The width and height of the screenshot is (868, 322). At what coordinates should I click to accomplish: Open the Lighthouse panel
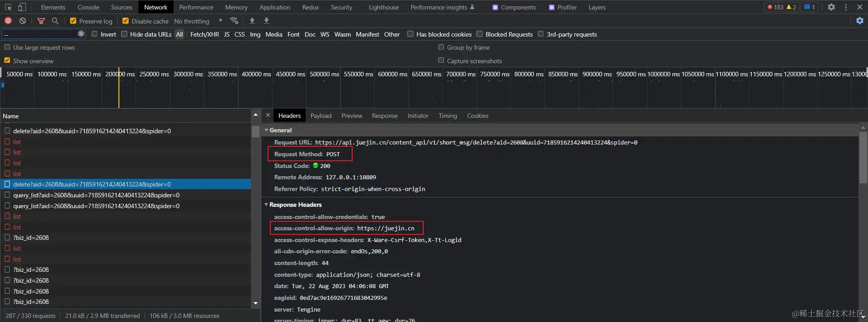384,7
